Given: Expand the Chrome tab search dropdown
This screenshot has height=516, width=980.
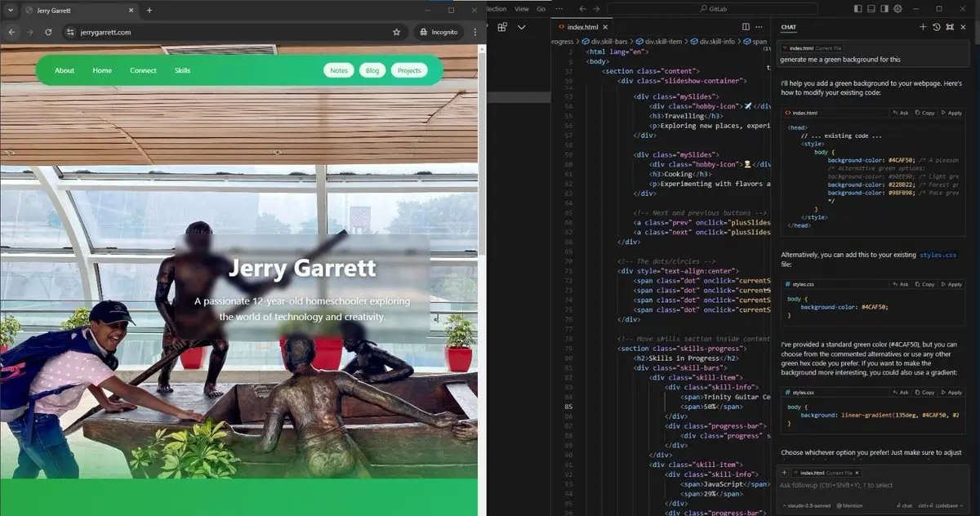Looking at the screenshot, I should click(x=11, y=11).
